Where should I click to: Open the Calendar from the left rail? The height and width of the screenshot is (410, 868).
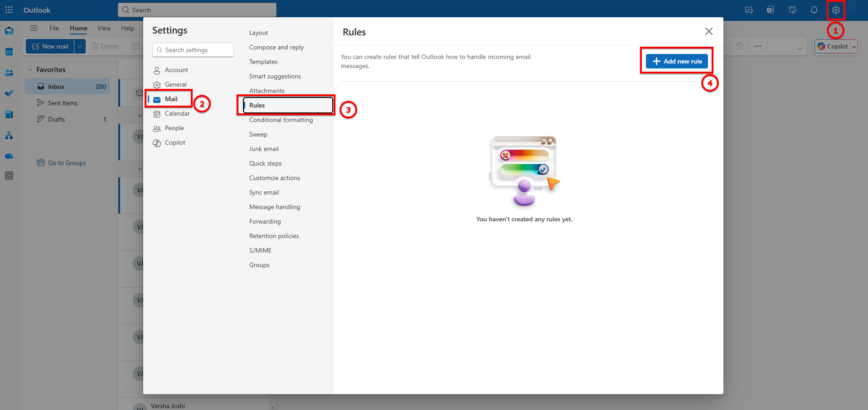[x=9, y=51]
